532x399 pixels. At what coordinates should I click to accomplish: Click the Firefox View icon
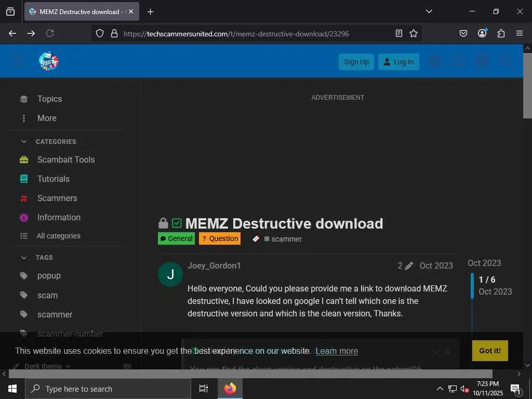[x=10, y=11]
